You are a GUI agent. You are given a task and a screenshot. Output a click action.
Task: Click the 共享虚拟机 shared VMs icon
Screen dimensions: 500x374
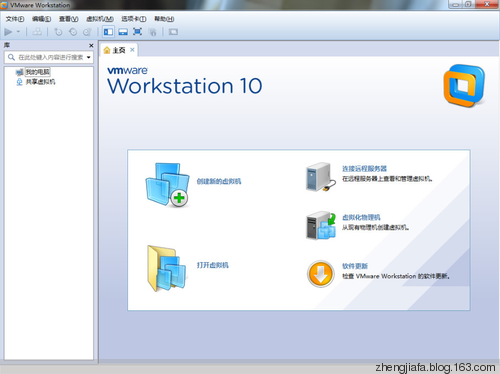point(20,82)
